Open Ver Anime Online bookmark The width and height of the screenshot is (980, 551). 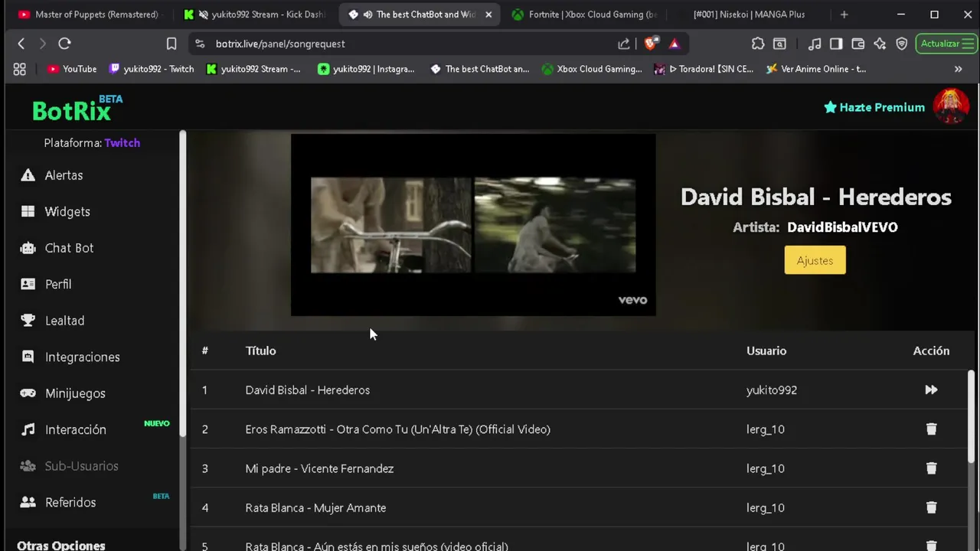click(815, 69)
